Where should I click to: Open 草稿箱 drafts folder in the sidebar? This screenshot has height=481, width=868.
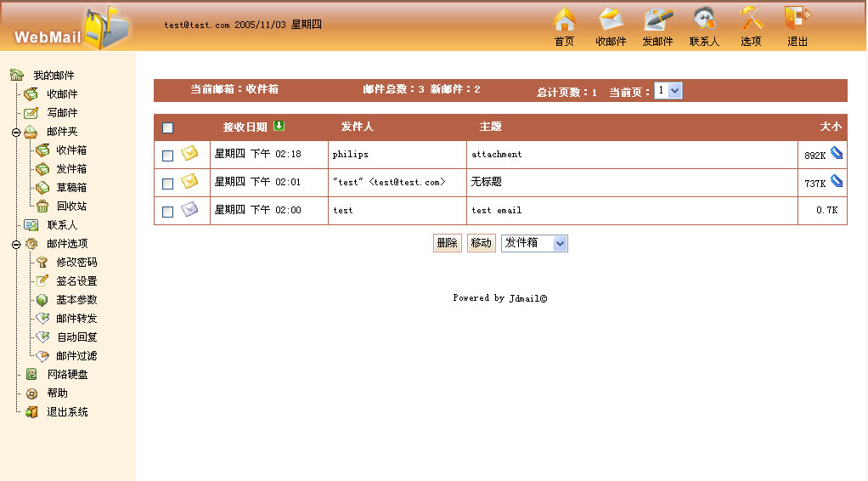(x=71, y=188)
